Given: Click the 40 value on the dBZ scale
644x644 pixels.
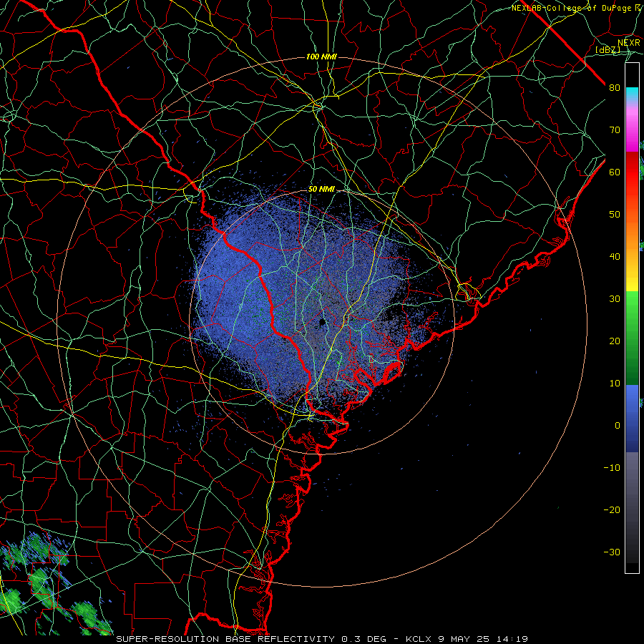Looking at the screenshot, I should (615, 257).
